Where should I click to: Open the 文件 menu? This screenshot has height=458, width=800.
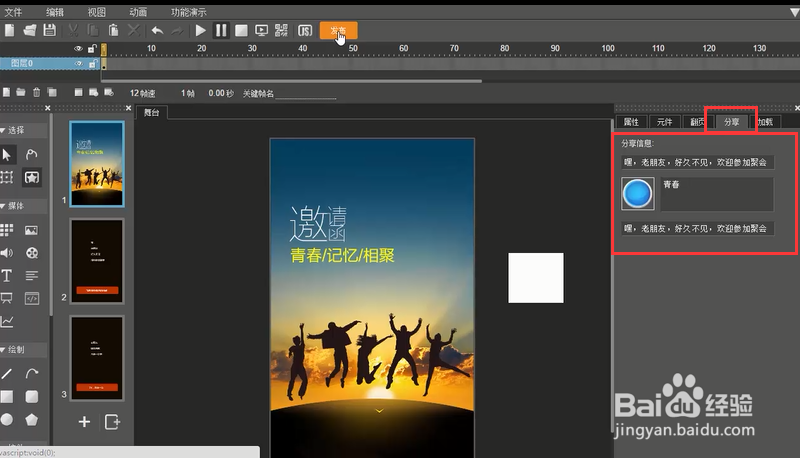click(x=13, y=12)
